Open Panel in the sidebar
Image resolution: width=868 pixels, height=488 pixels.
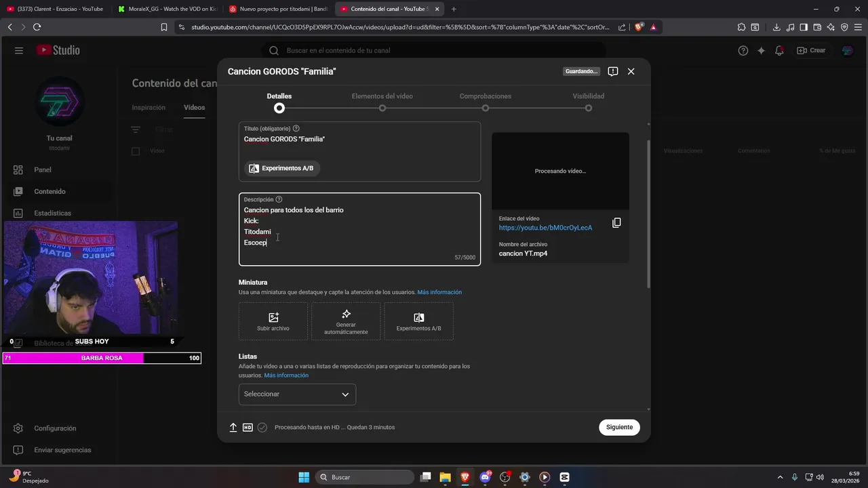[59, 169]
